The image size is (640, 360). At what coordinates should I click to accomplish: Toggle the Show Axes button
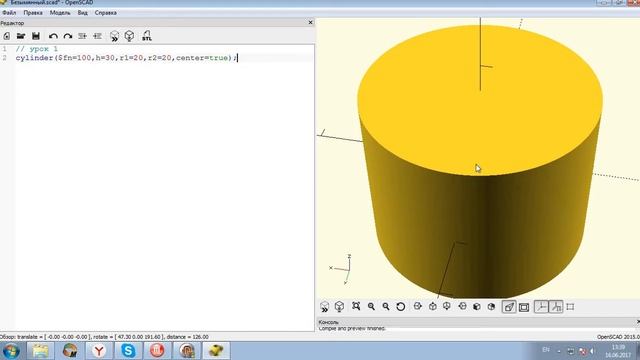541,307
